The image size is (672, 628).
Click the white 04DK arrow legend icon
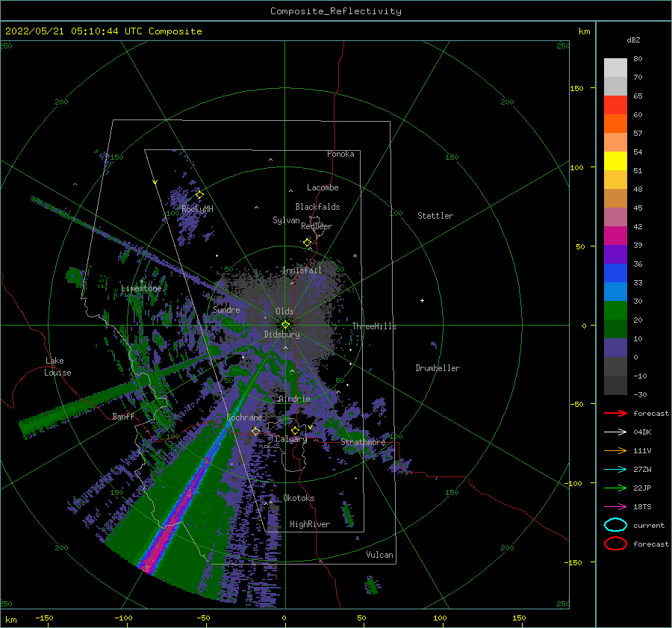(615, 432)
